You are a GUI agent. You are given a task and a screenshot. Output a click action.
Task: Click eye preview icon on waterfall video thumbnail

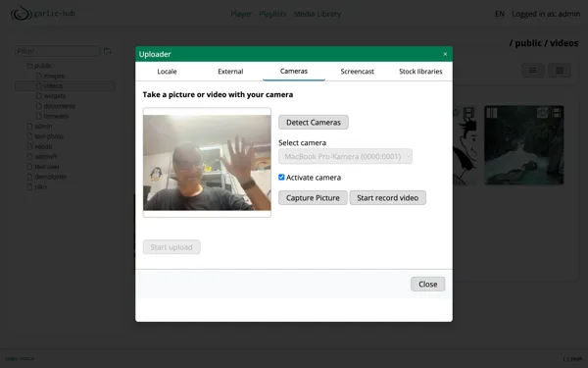pos(542,112)
